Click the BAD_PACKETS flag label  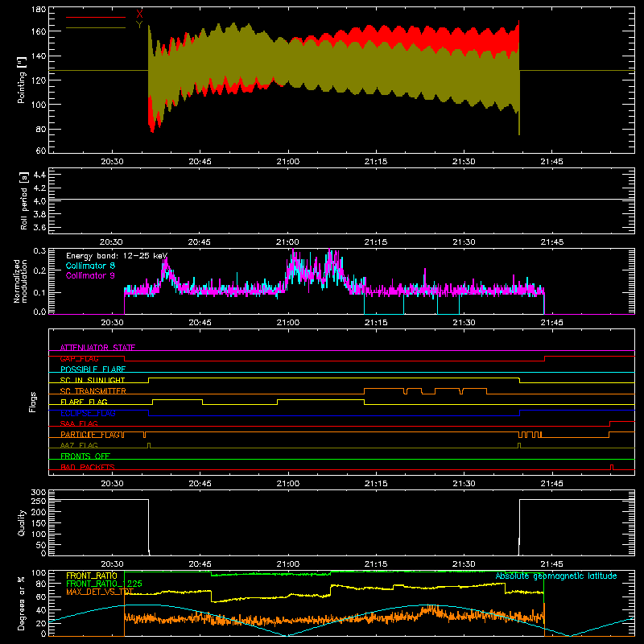tap(88, 467)
